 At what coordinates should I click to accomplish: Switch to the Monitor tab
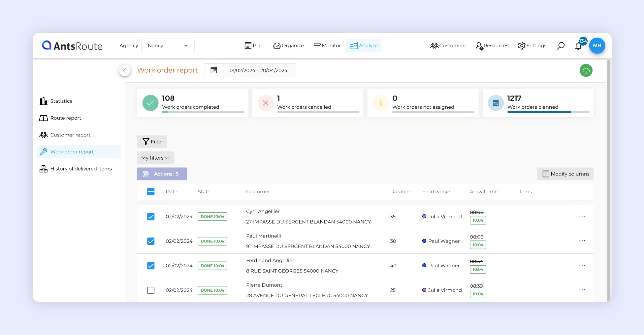click(327, 46)
